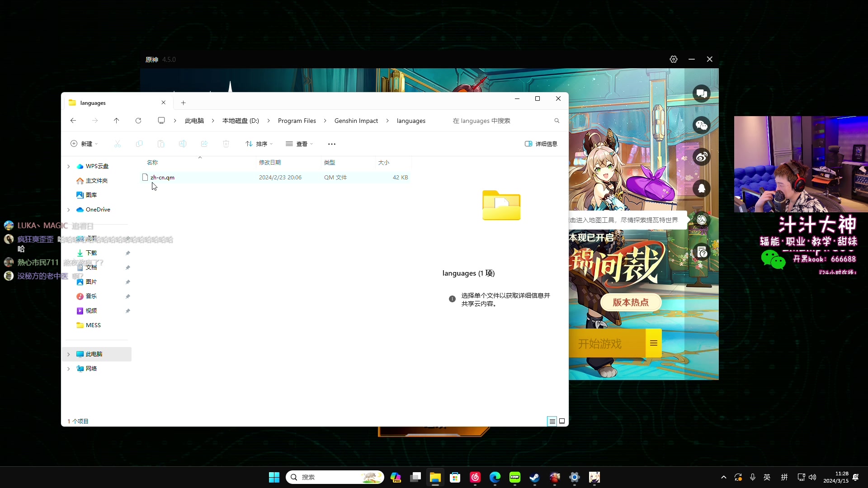Click the taskbar 搜索 search box
The width and height of the screenshot is (868, 488).
(335, 477)
